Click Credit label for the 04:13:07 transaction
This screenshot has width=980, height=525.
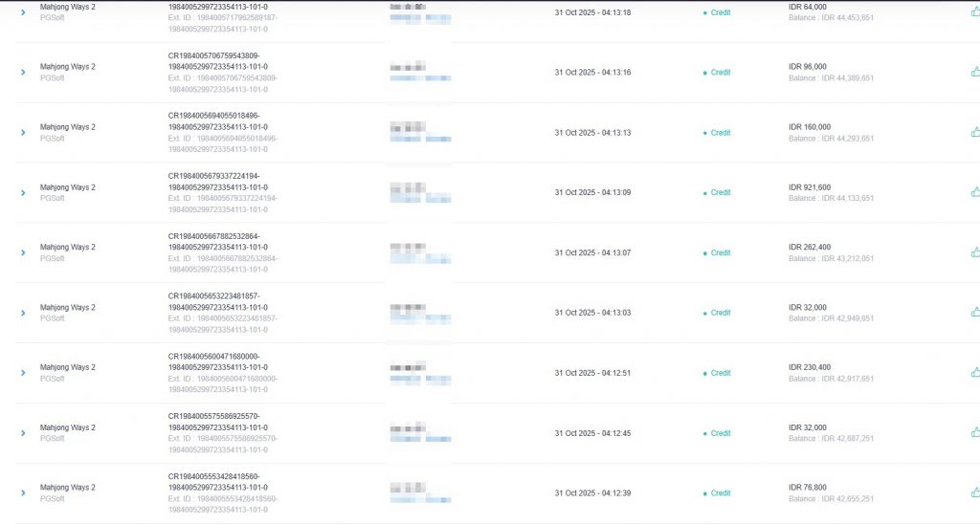point(720,253)
